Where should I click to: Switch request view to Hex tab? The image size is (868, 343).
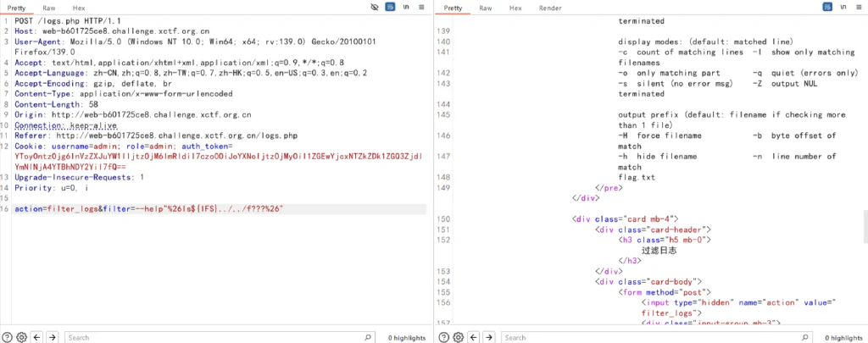coord(79,8)
